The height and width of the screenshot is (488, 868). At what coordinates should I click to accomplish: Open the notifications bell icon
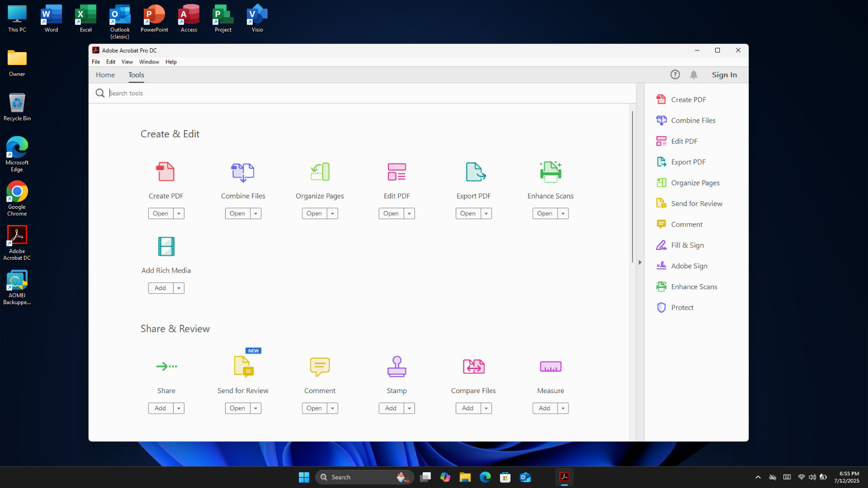tap(694, 75)
